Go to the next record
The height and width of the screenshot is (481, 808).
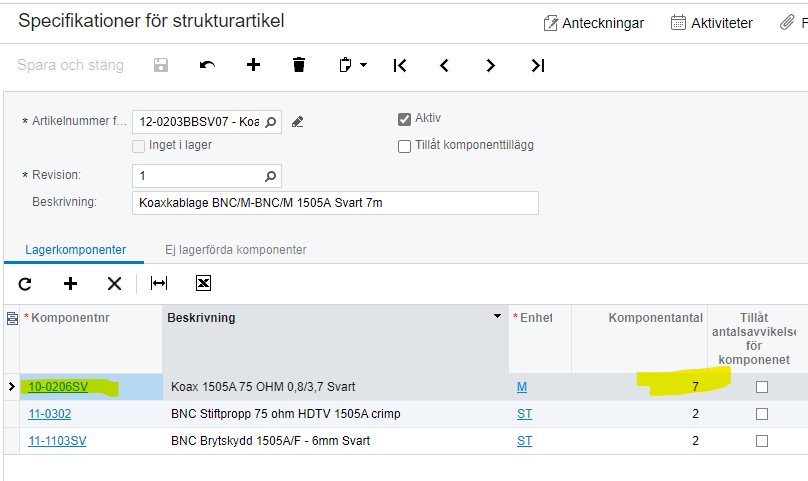[490, 65]
